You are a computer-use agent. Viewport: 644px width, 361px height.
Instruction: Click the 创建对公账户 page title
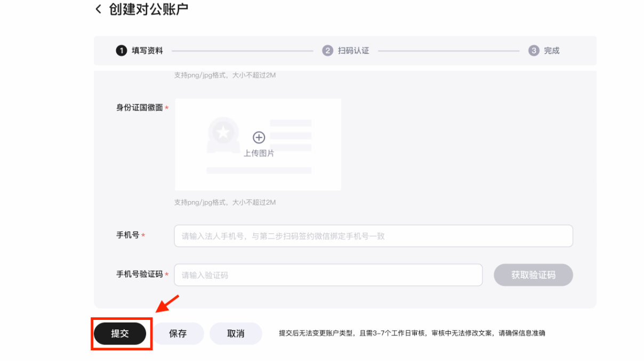tap(149, 9)
